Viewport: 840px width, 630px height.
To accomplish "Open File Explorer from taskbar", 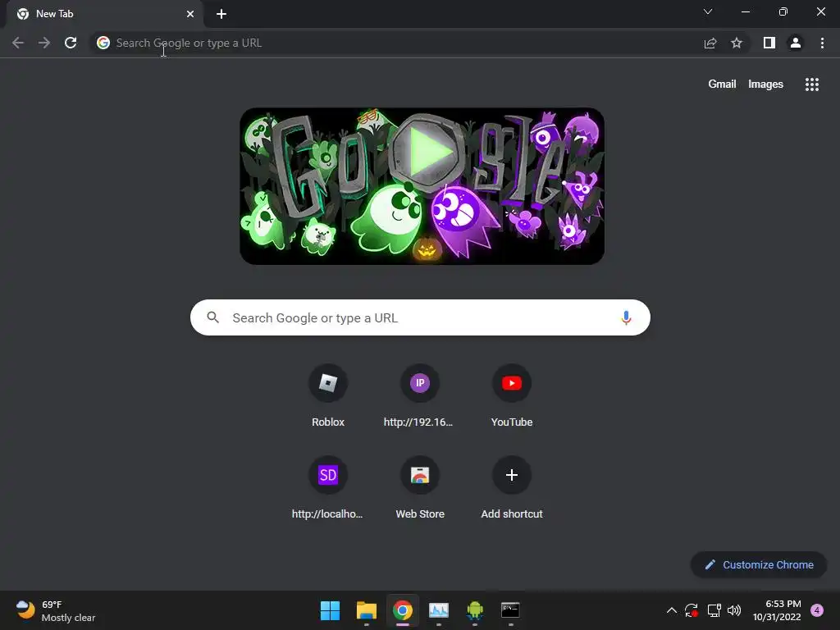I will pyautogui.click(x=367, y=610).
